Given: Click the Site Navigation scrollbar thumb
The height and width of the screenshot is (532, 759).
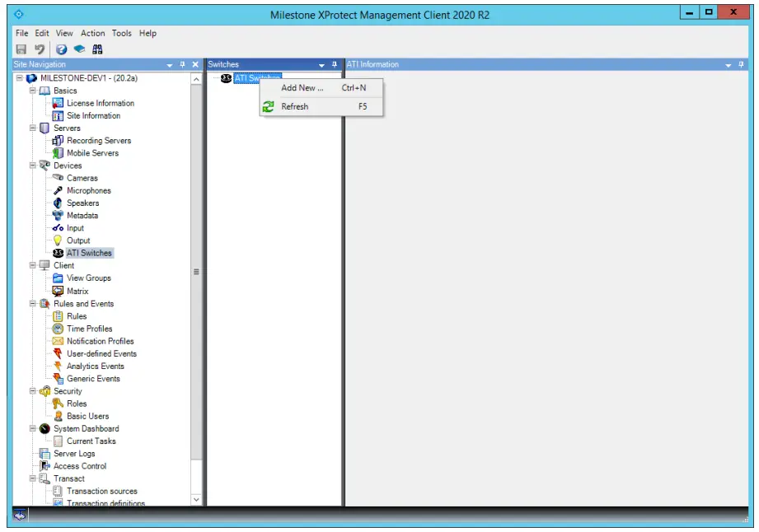Looking at the screenshot, I should tap(196, 272).
